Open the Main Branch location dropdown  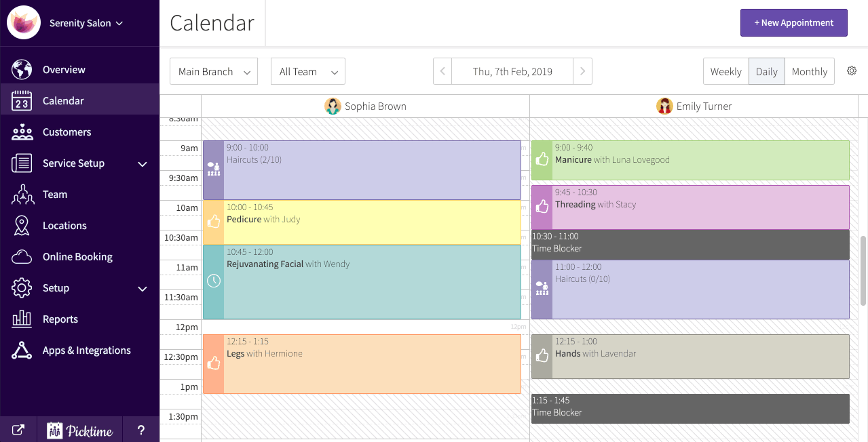[213, 71]
